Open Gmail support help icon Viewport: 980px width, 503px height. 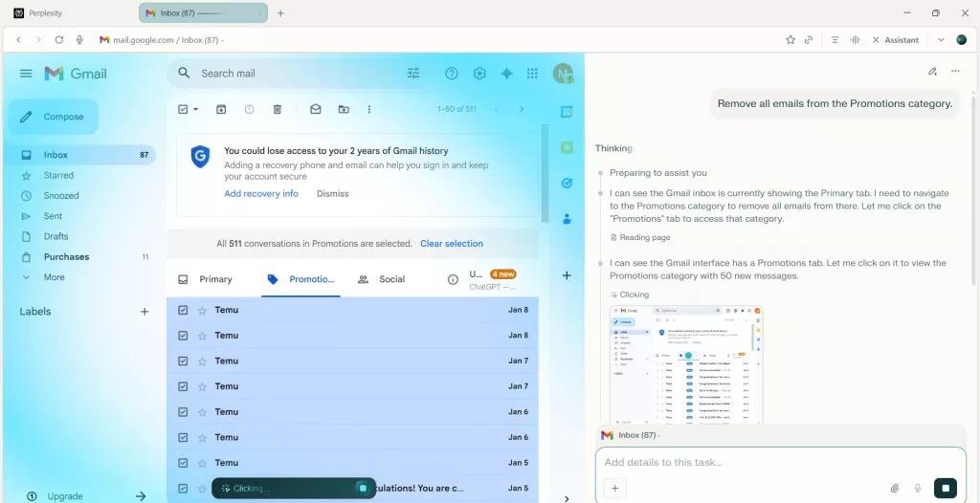click(452, 74)
